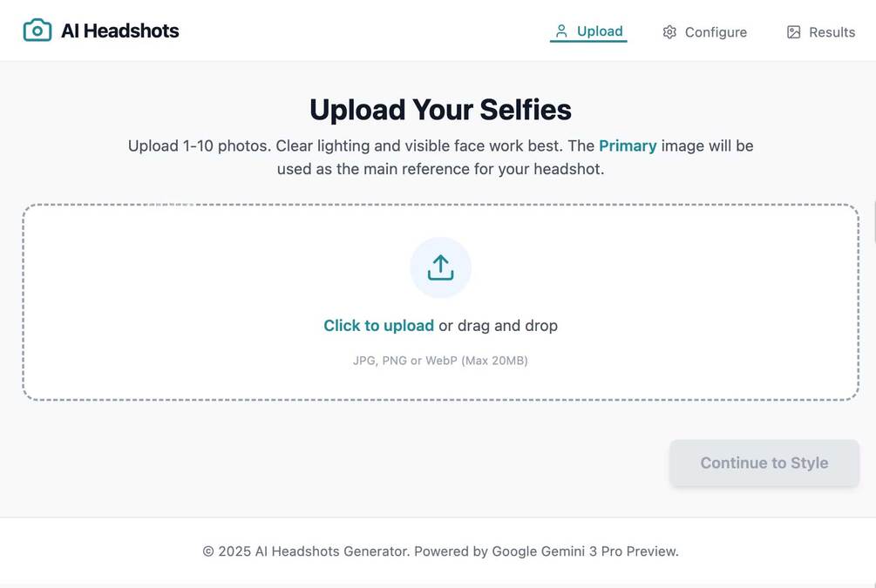Switch to the Upload tab label
Image resolution: width=876 pixels, height=588 pixels.
coord(600,31)
